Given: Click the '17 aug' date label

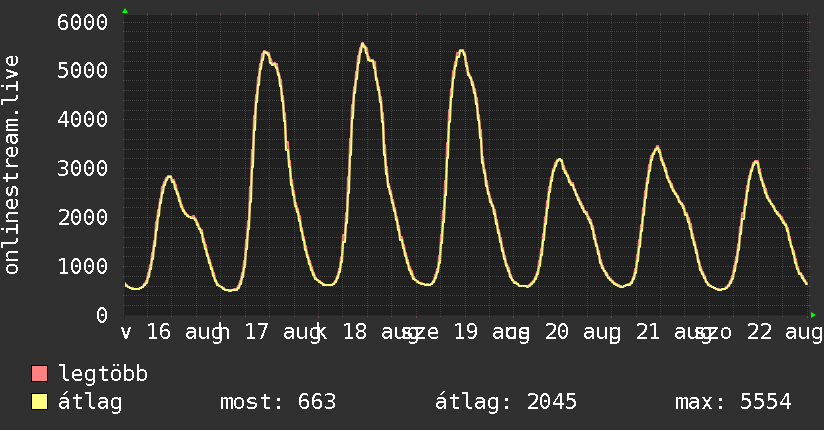Looking at the screenshot, I should tap(283, 333).
